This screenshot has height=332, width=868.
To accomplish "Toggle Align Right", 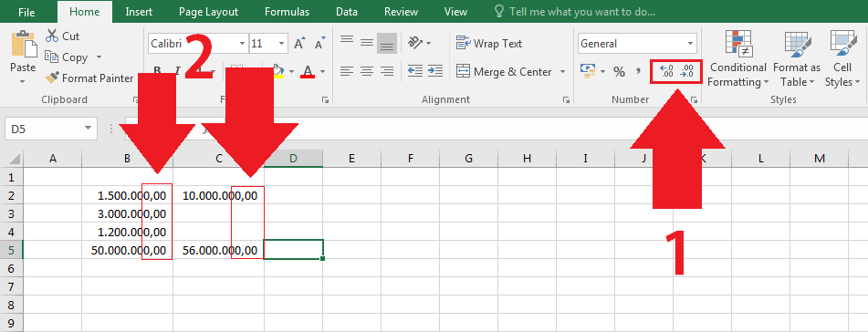I will coord(386,71).
